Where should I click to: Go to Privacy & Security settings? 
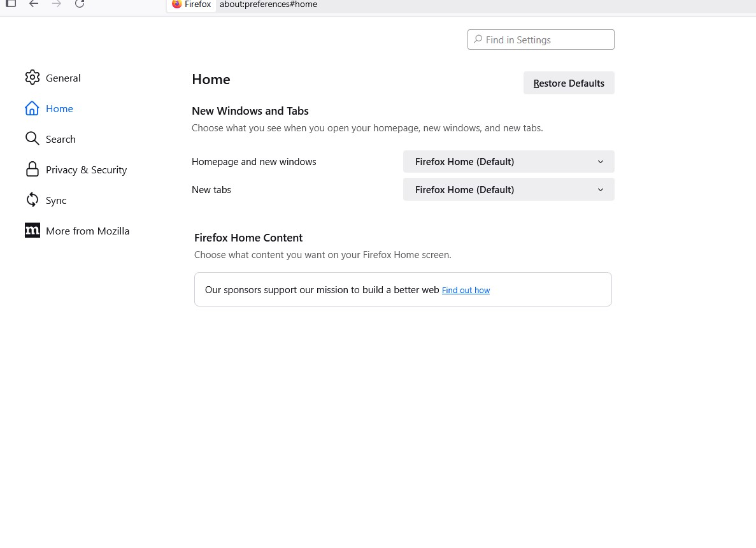pos(87,169)
